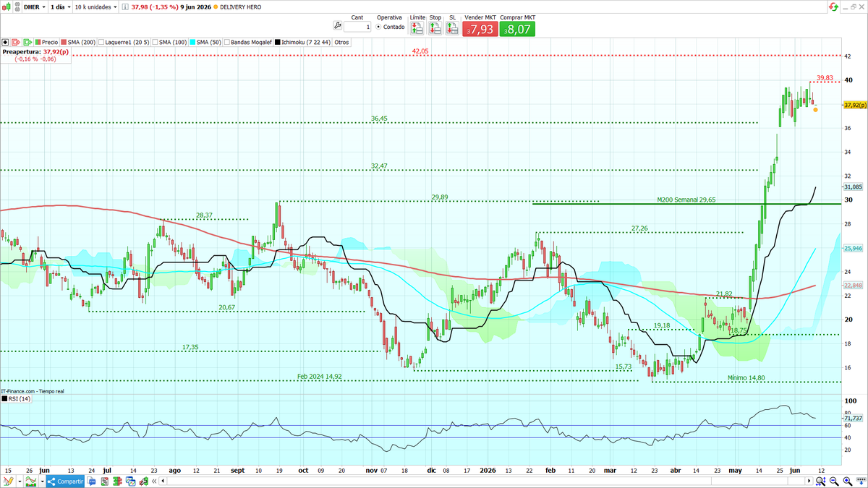Image resolution: width=868 pixels, height=488 pixels.
Task: Click the Cant quantity input field
Action: click(357, 27)
